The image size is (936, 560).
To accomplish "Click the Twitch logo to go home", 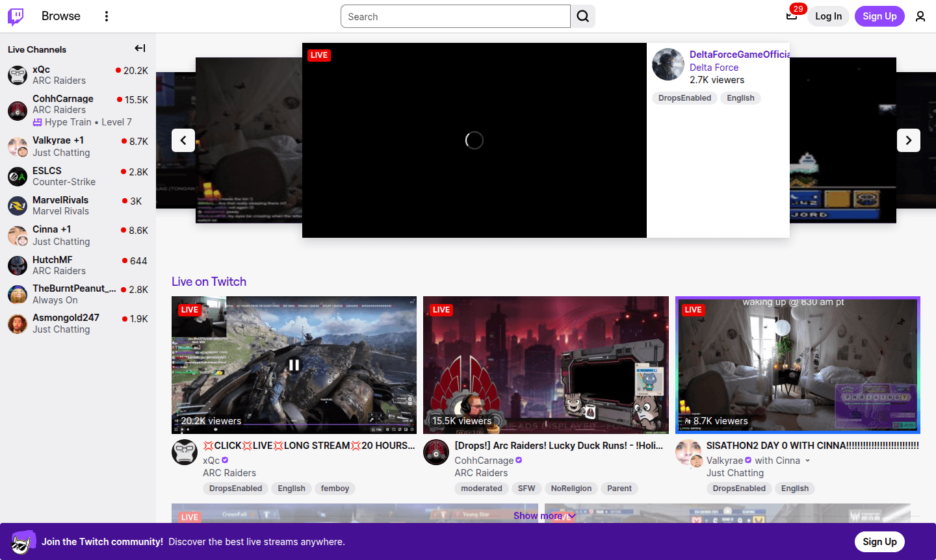I will pyautogui.click(x=16, y=16).
